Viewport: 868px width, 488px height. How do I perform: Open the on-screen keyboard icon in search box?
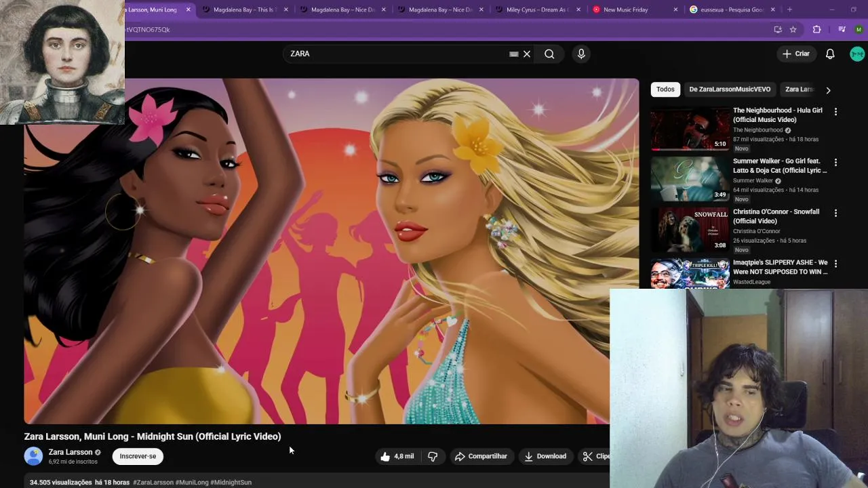(x=514, y=54)
